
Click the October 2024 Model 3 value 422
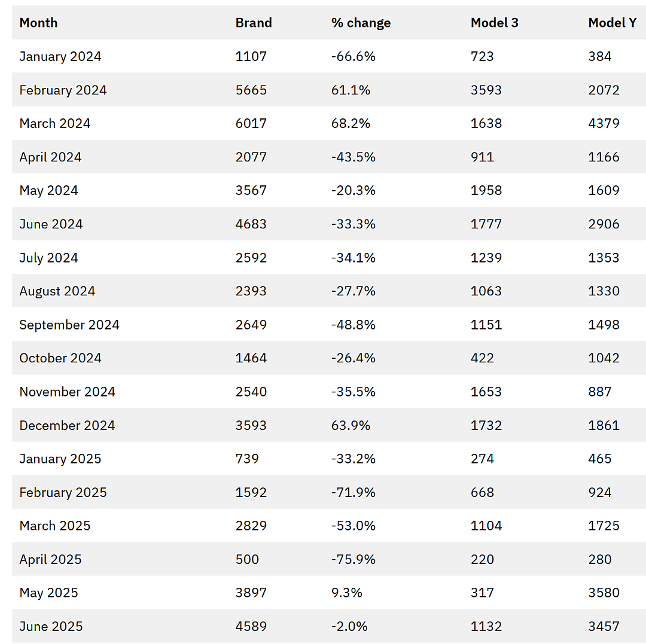482,358
